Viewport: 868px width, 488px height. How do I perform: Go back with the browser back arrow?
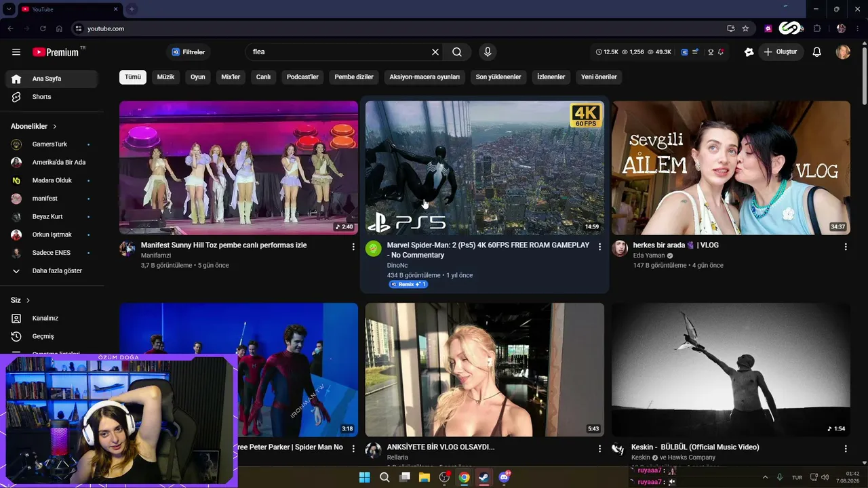10,28
